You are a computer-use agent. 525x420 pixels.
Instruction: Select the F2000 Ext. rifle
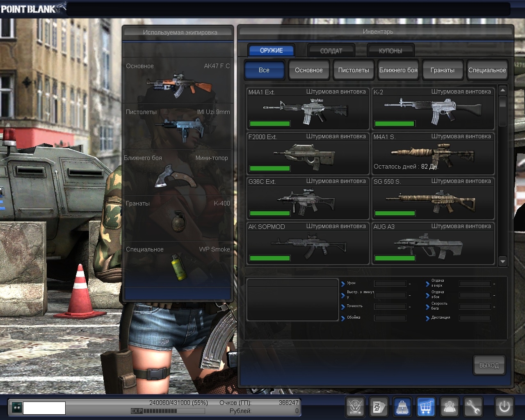(308, 154)
